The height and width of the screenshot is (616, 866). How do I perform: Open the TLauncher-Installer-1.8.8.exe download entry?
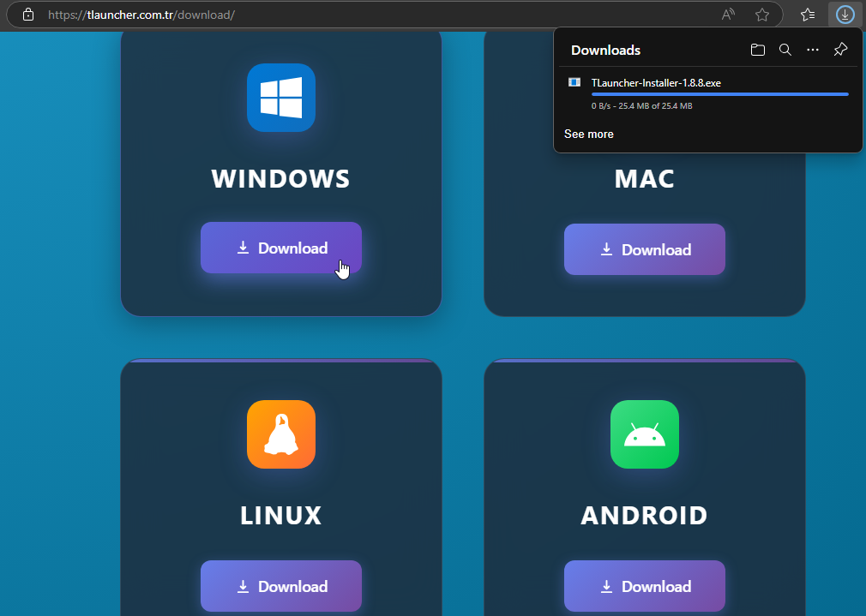click(x=655, y=83)
